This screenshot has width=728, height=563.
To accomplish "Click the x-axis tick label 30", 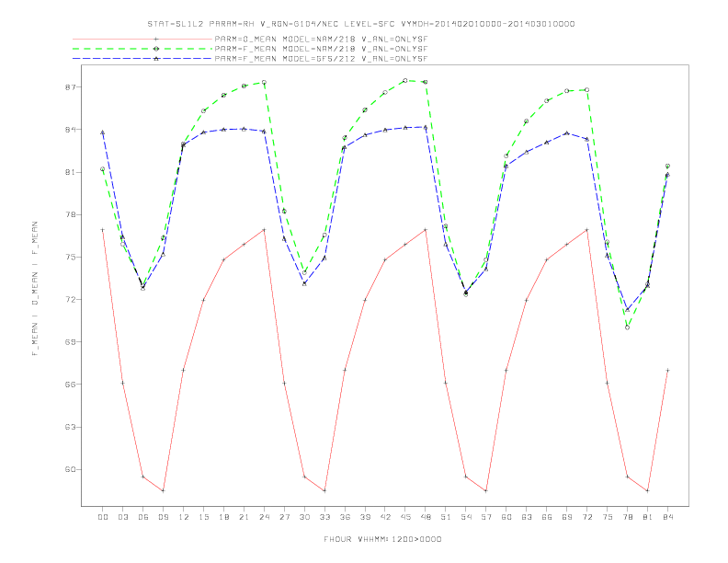I will 304,517.
